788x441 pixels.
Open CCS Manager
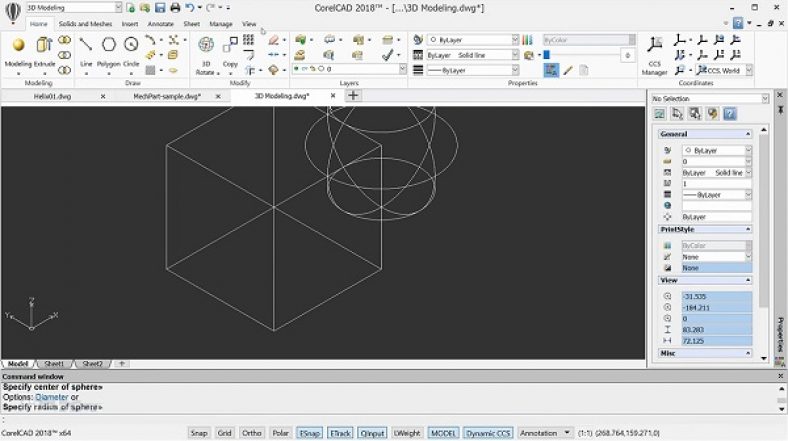[654, 45]
